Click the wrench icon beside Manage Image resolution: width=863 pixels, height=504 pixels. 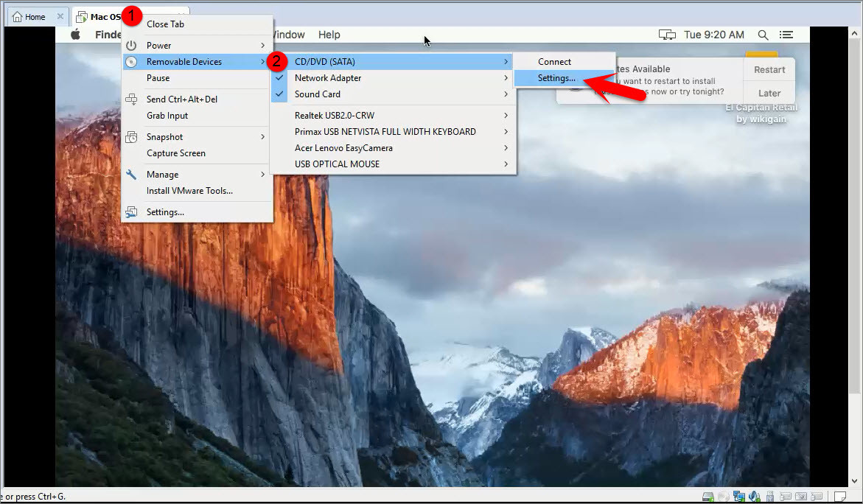131,175
